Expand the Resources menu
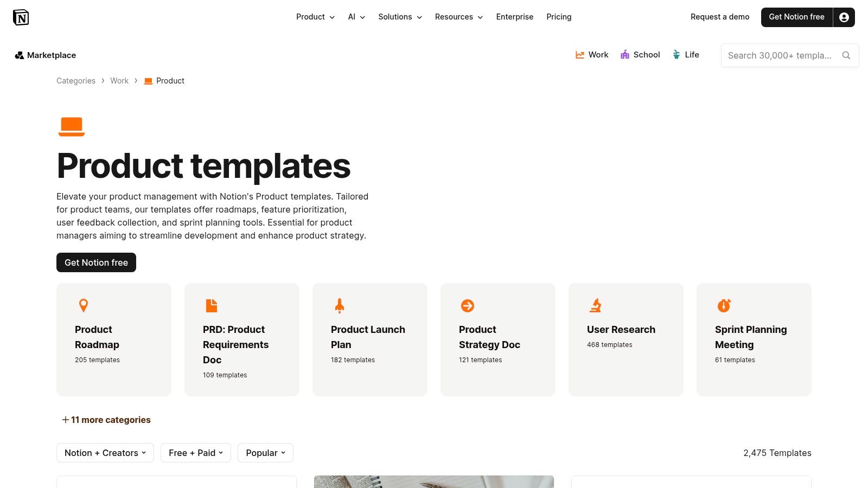 pyautogui.click(x=458, y=17)
